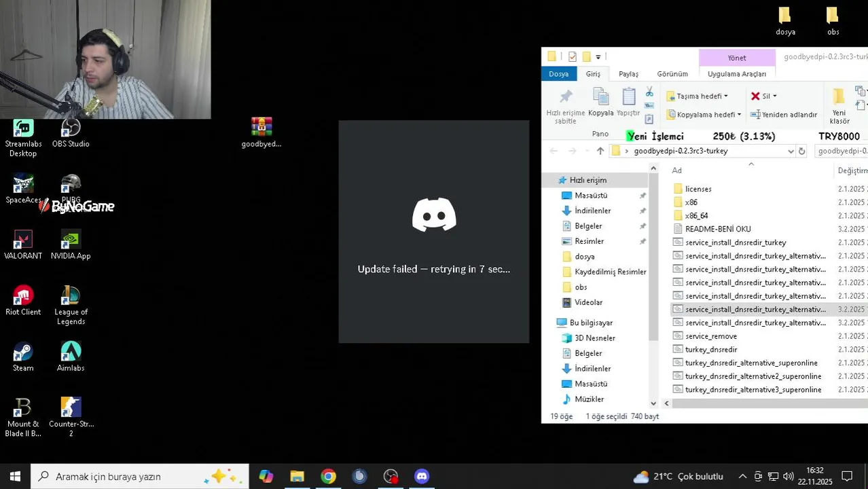Screen dimensions: 868x489
Task: Launch Aimlabs from the desktop
Action: coord(71,357)
